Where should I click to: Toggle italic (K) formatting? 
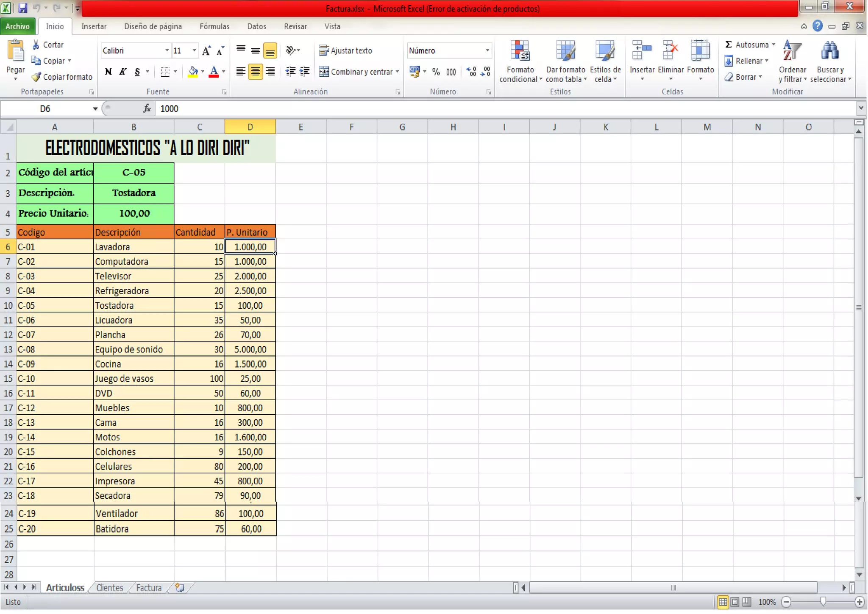coord(123,72)
